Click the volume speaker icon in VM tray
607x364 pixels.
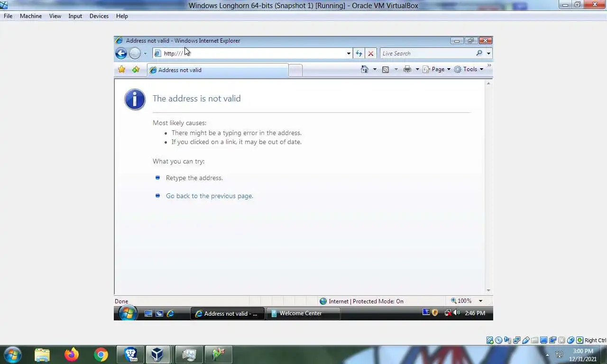pyautogui.click(x=456, y=313)
